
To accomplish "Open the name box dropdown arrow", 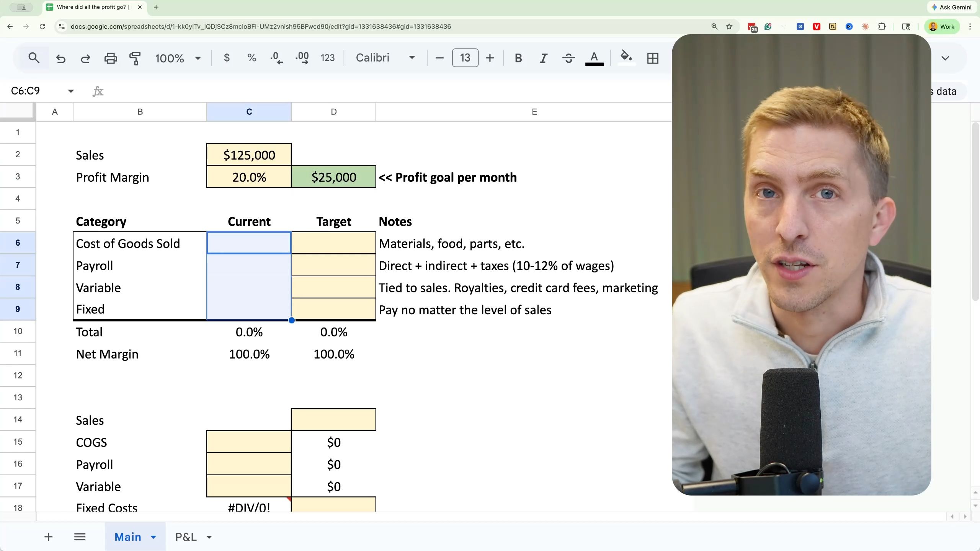I will coord(71,91).
